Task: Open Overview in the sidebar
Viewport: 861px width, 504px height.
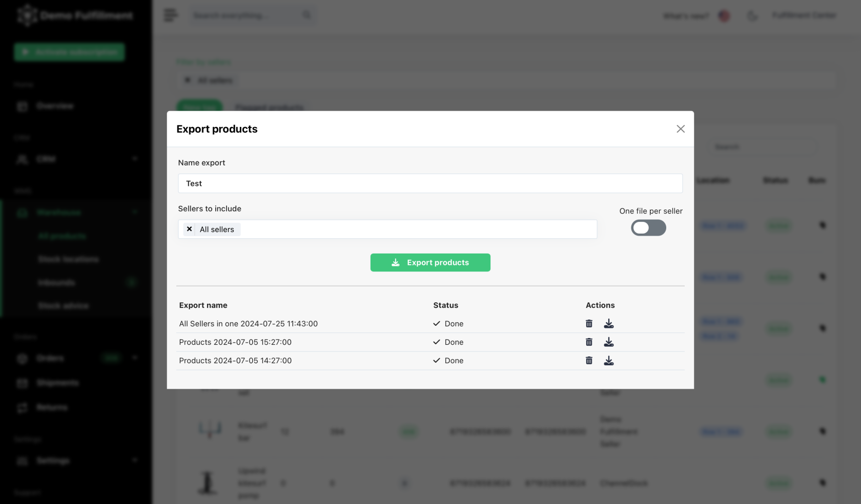Action: (x=54, y=106)
